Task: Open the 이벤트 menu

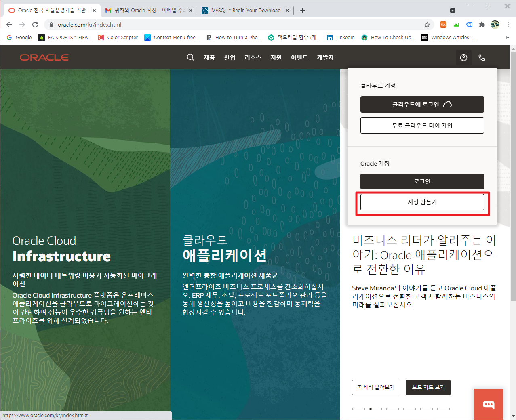Action: click(x=299, y=57)
